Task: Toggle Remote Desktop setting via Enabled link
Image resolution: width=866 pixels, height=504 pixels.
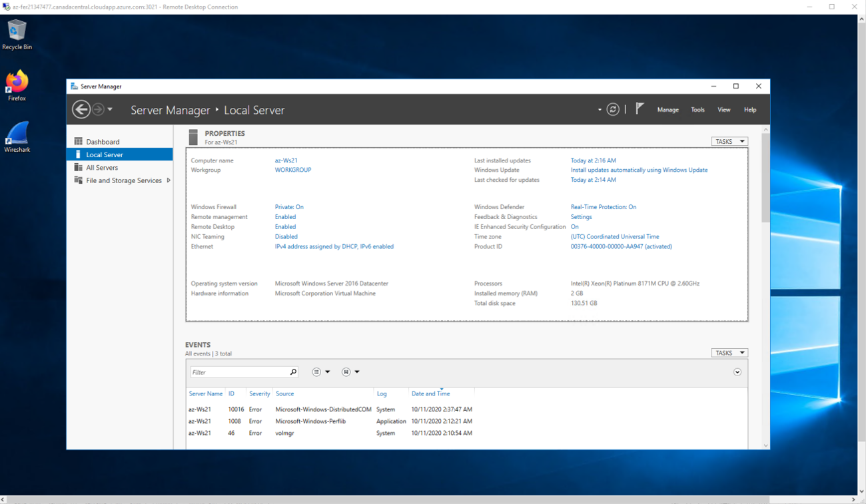Action: 284,226
